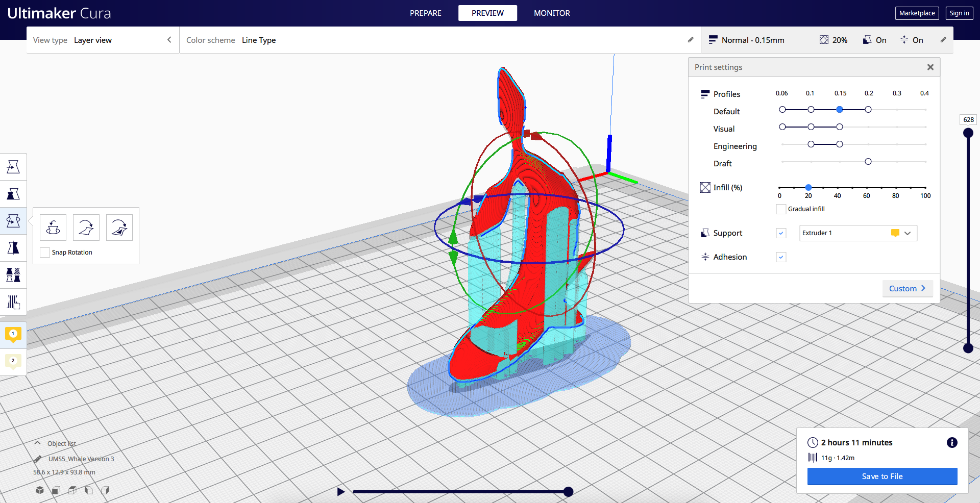Open the Normal - 0.15mm print settings header
The width and height of the screenshot is (980, 503).
coord(827,40)
